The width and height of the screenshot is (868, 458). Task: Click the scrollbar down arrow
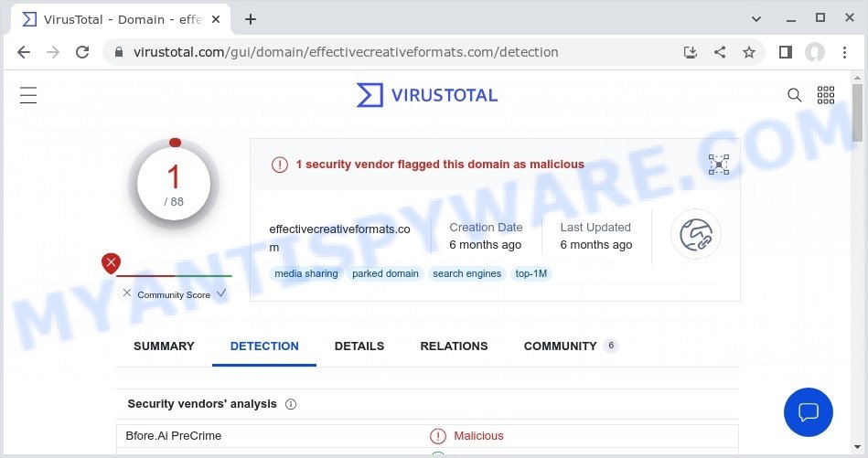[858, 447]
